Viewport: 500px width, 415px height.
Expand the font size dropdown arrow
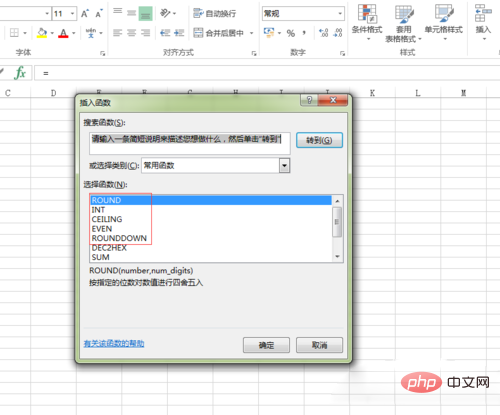pyautogui.click(x=72, y=14)
